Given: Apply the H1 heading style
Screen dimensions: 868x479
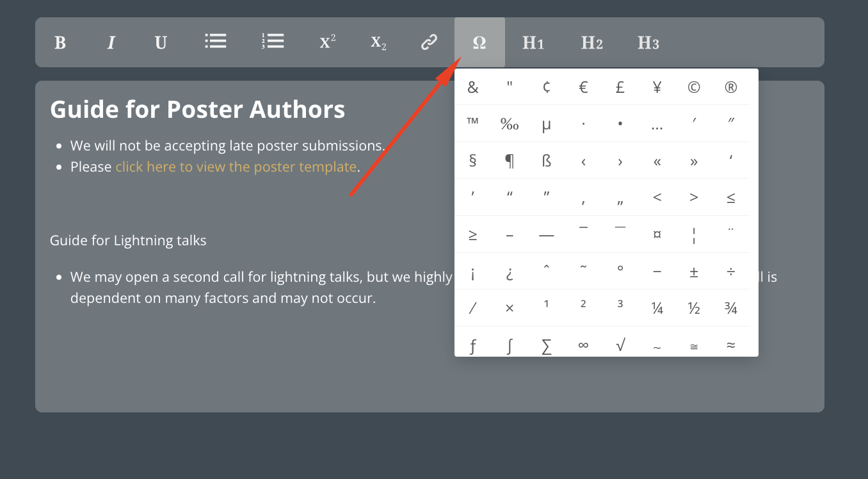Looking at the screenshot, I should [x=533, y=42].
